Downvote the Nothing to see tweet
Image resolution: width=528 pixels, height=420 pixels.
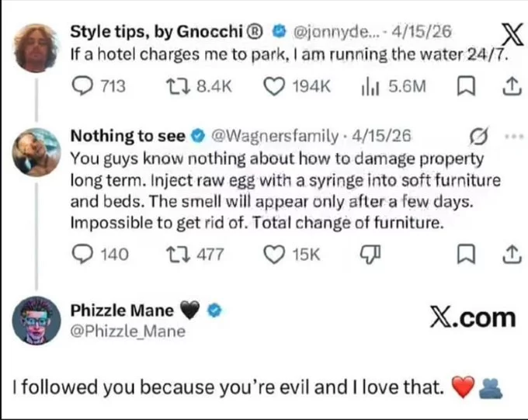pyautogui.click(x=370, y=255)
